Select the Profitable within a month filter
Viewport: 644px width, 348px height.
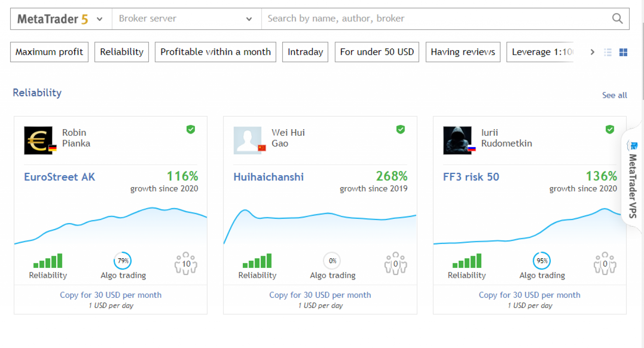pos(216,52)
